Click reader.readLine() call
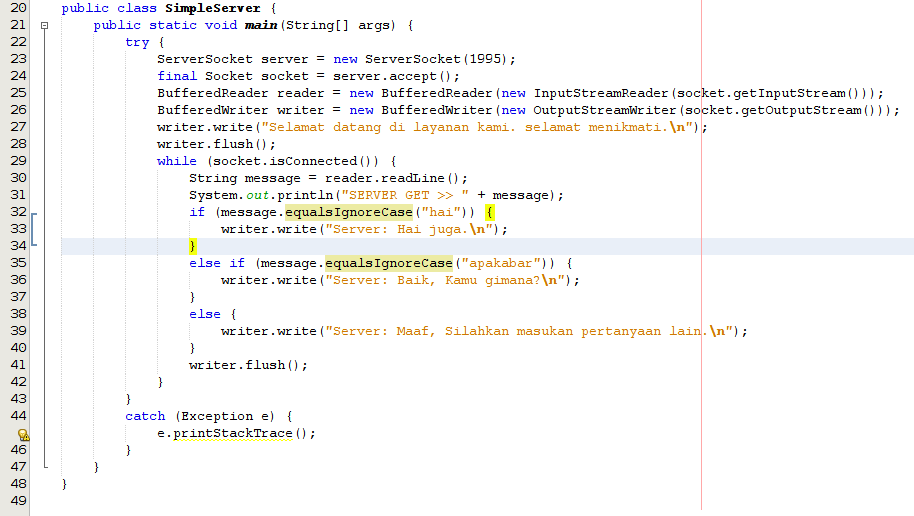The height and width of the screenshot is (516, 914). click(392, 178)
